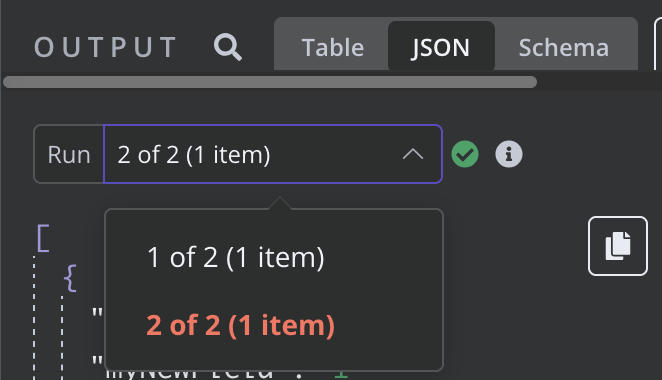662x380 pixels.
Task: Click the horizontal scrollbar thumb under the tabs
Action: [270, 82]
